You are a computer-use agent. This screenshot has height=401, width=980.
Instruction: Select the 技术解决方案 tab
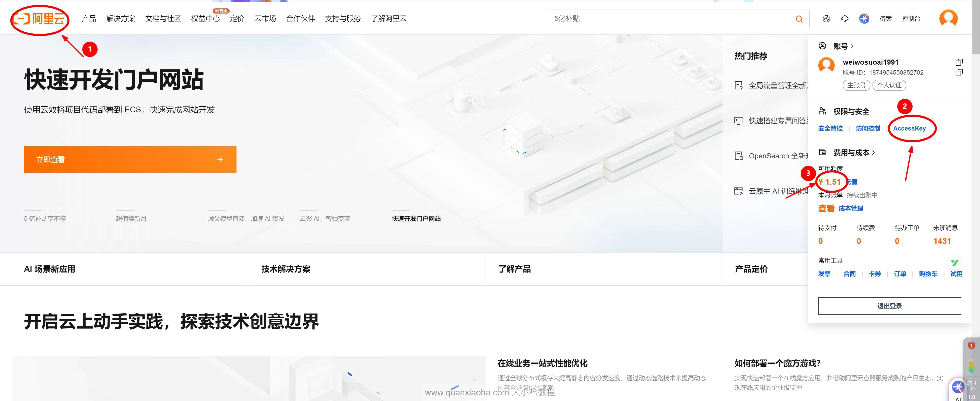286,269
